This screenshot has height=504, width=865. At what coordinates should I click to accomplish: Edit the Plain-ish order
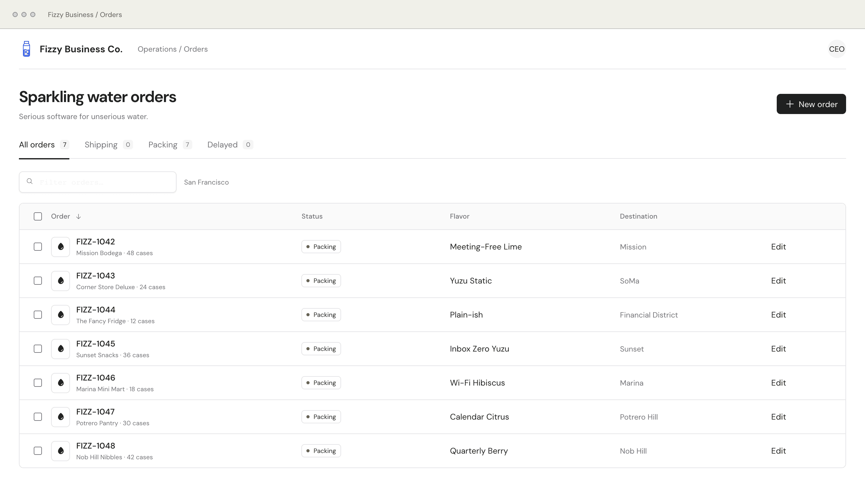778,315
